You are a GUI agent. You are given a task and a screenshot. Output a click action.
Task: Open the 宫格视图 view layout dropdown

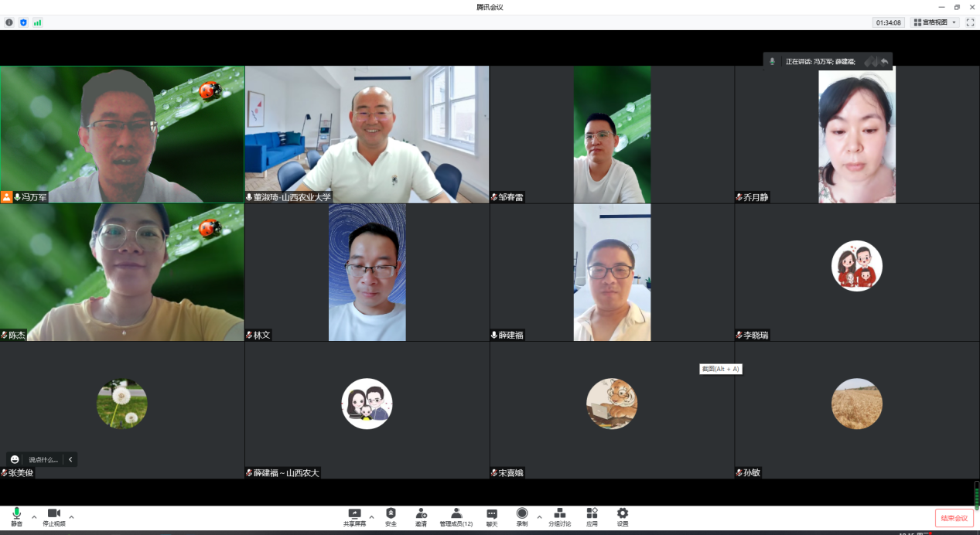934,22
